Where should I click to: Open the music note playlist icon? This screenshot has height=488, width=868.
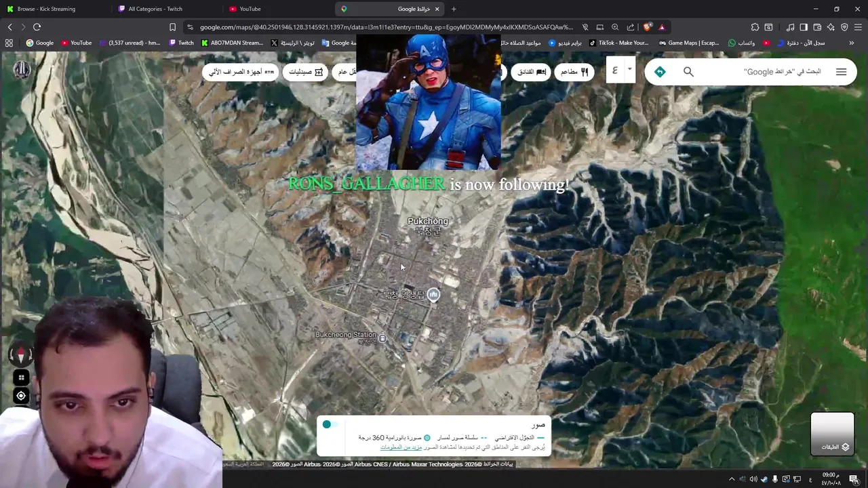point(790,27)
